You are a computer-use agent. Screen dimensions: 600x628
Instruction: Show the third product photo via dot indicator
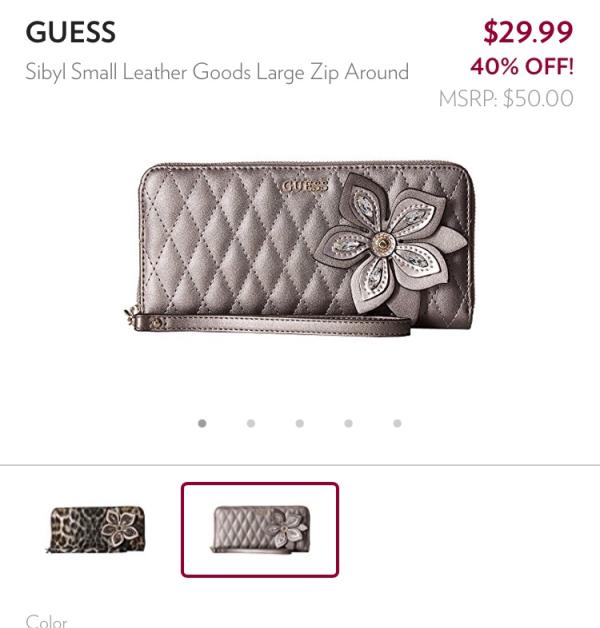coord(300,423)
